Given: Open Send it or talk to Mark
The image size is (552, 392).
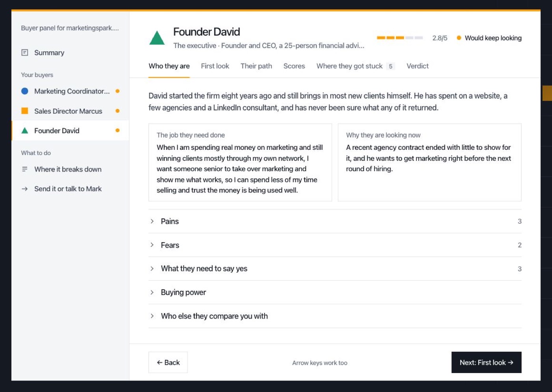Looking at the screenshot, I should point(70,189).
